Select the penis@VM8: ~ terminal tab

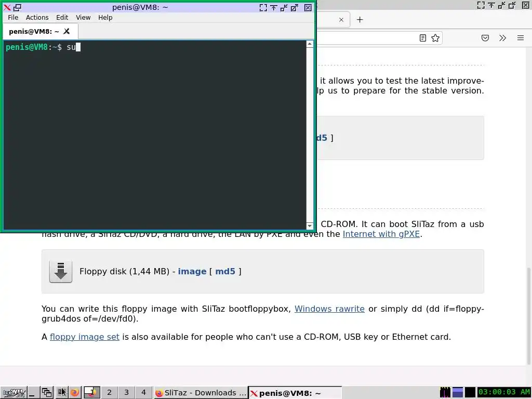pyautogui.click(x=41, y=31)
